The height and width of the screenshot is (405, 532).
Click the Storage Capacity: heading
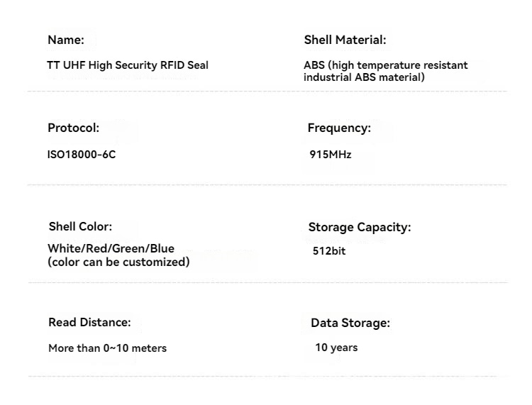pyautogui.click(x=360, y=227)
